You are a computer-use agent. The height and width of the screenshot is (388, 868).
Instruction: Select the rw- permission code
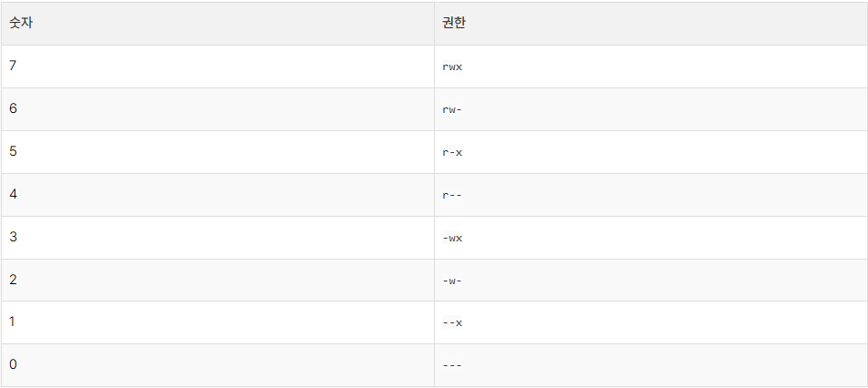click(x=452, y=109)
